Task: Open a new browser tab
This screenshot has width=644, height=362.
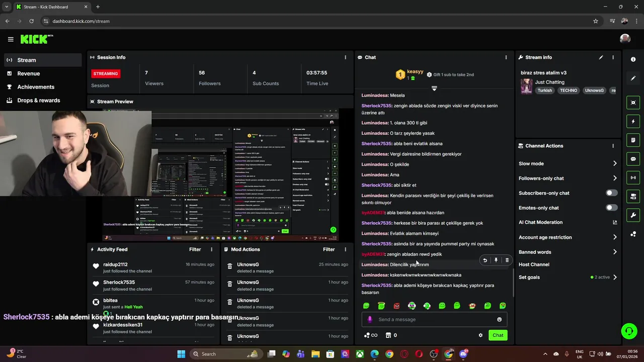Action: [x=98, y=7]
